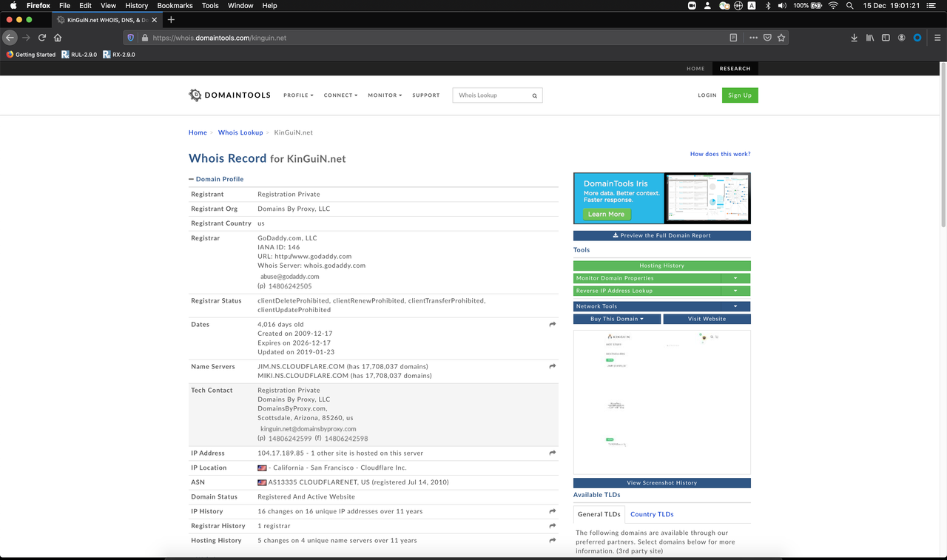
Task: Click Learn More on Iris ad
Action: [x=606, y=214]
